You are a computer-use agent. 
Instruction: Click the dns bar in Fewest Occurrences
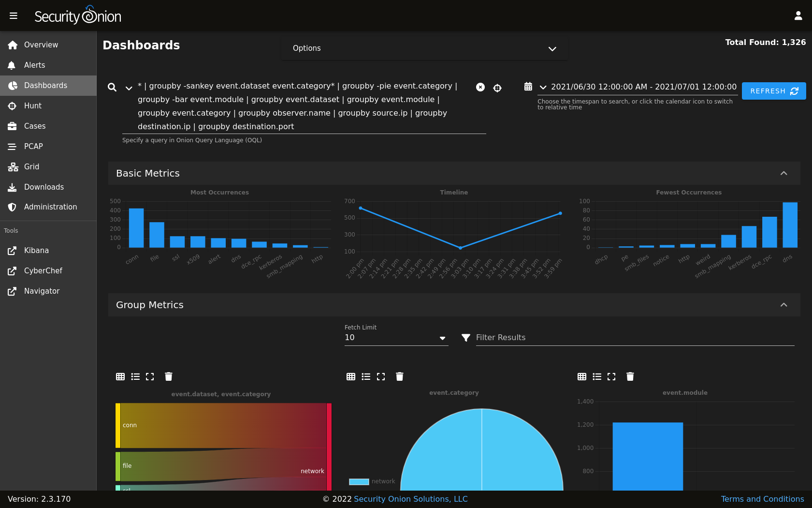click(790, 225)
